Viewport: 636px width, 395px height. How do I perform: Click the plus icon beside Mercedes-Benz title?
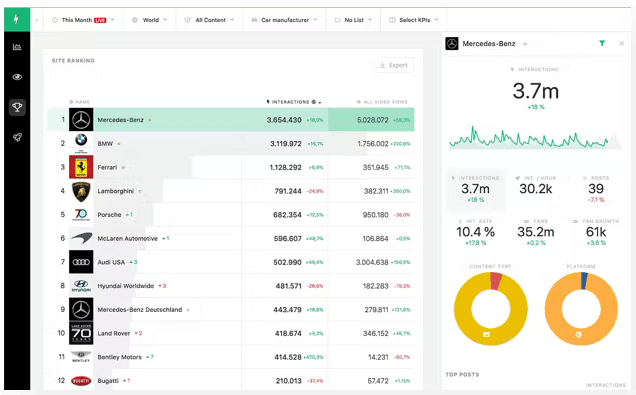point(525,43)
